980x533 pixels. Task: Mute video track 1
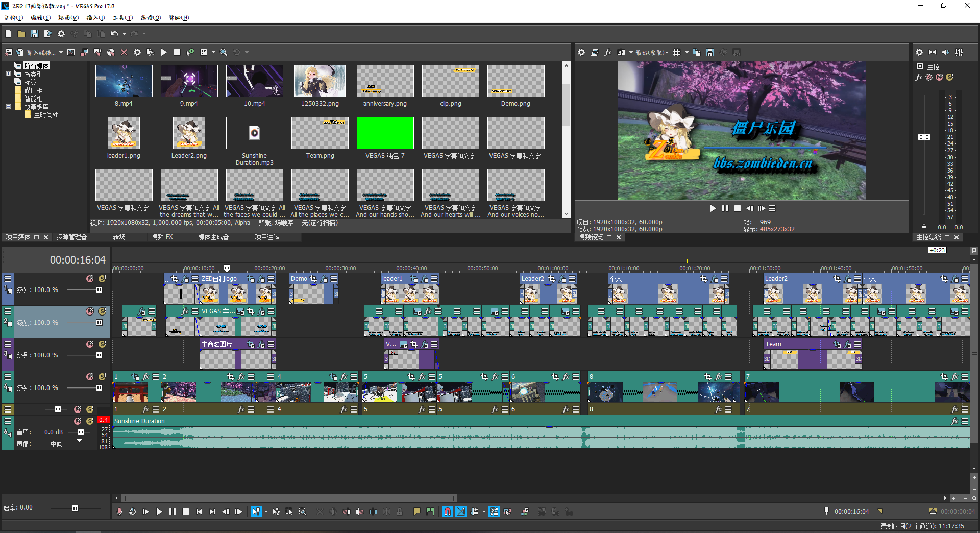(90, 279)
